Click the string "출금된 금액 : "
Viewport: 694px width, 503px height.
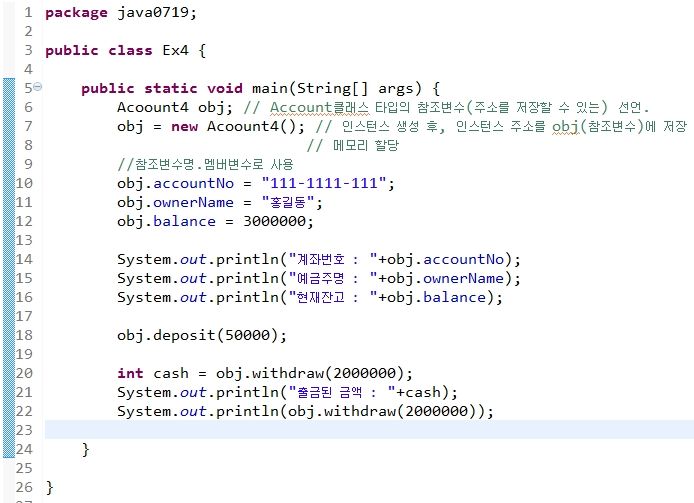click(x=342, y=392)
